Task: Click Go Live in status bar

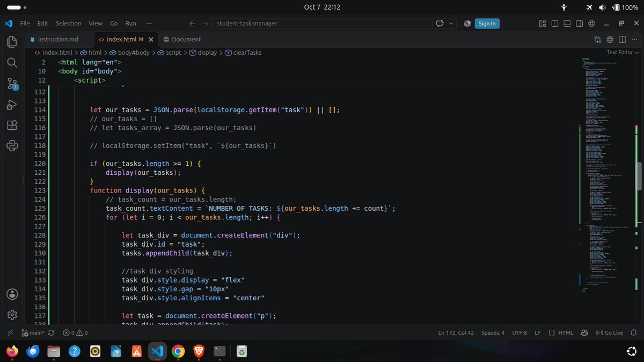Action: point(609,333)
